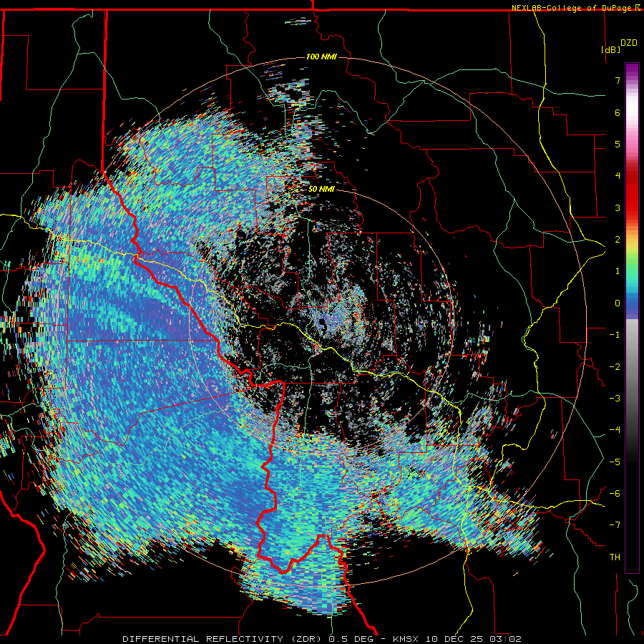This screenshot has height=644, width=644.
Task: Click the "100 NMI" range ring label
Action: 321,57
